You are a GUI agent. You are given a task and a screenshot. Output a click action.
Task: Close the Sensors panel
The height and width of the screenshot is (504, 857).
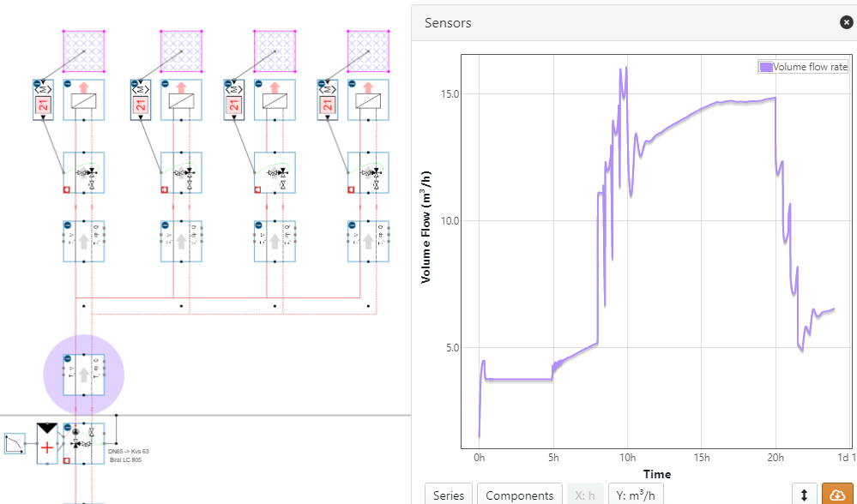tap(846, 23)
